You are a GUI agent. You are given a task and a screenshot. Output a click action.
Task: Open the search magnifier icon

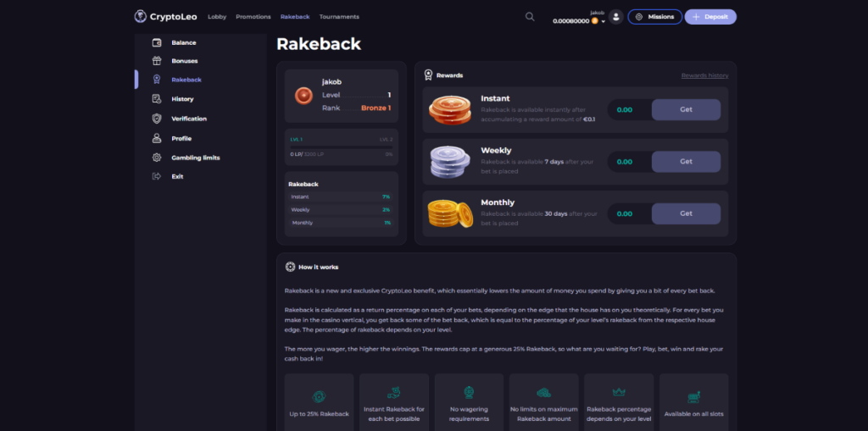click(x=530, y=17)
